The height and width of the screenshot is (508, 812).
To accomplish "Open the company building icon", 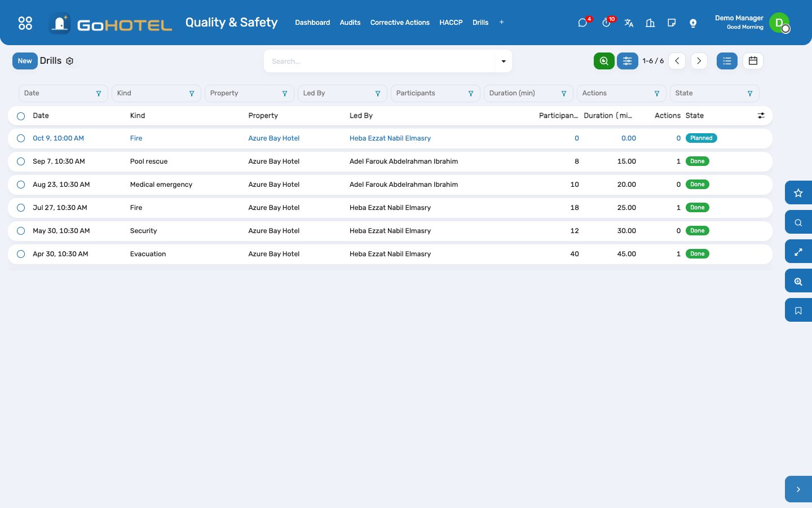I will pos(650,23).
